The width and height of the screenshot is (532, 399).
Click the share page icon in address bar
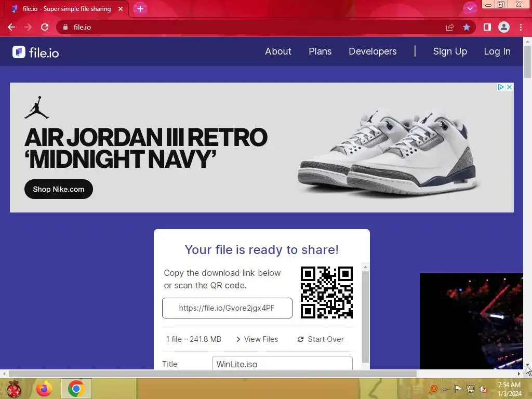coord(450,27)
